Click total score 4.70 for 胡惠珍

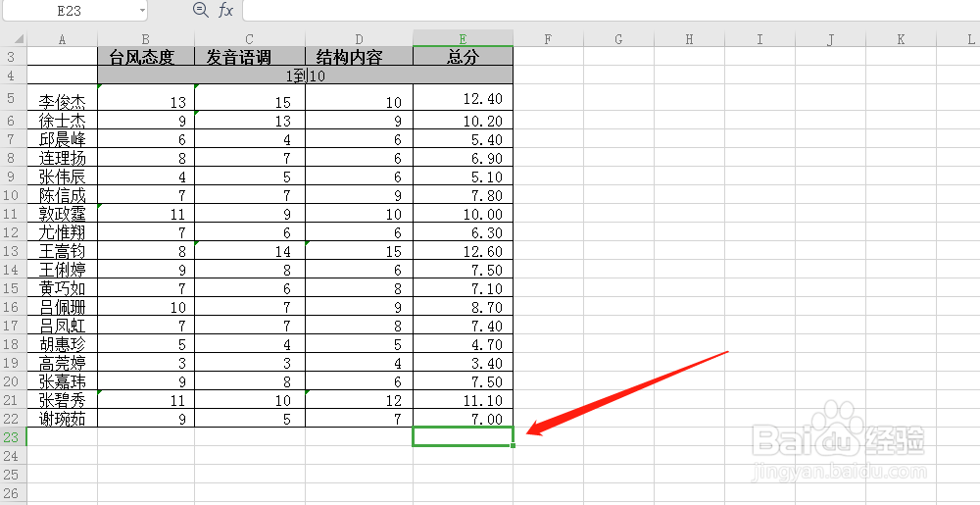[464, 344]
